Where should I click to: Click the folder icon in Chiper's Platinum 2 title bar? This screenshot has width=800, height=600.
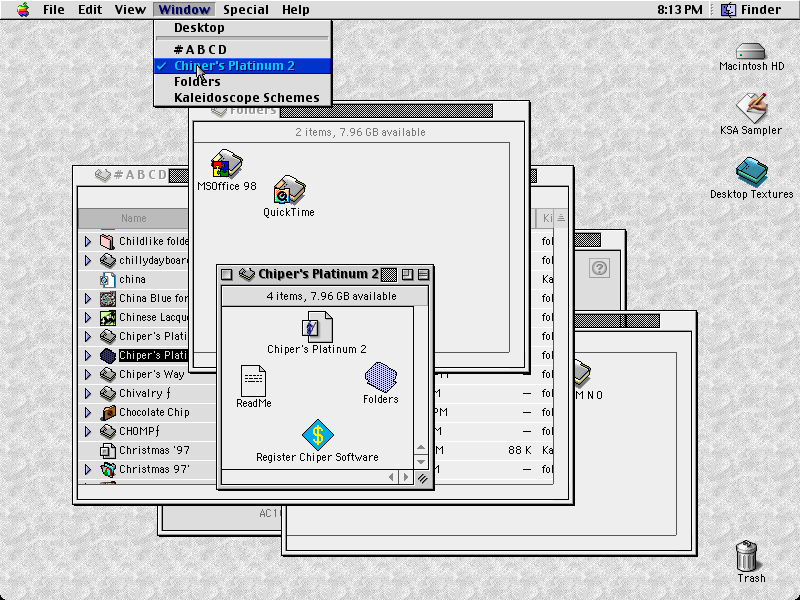(247, 274)
